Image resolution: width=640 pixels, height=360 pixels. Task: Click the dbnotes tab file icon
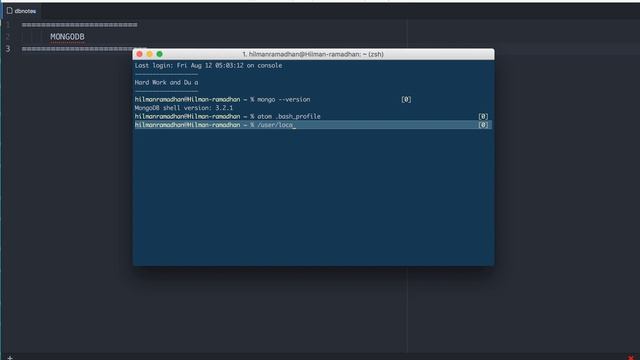coord(9,11)
